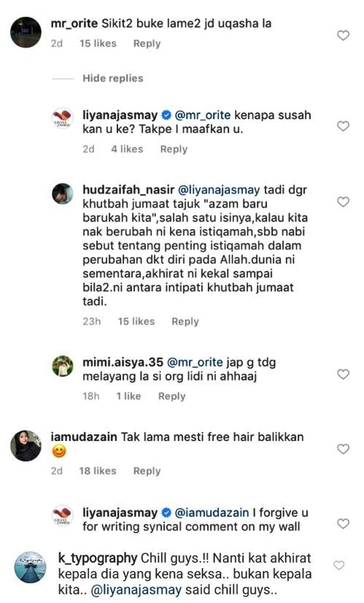Screen dimensions: 364x603
Task: Open mr_orite's profile picture
Action: (26, 32)
